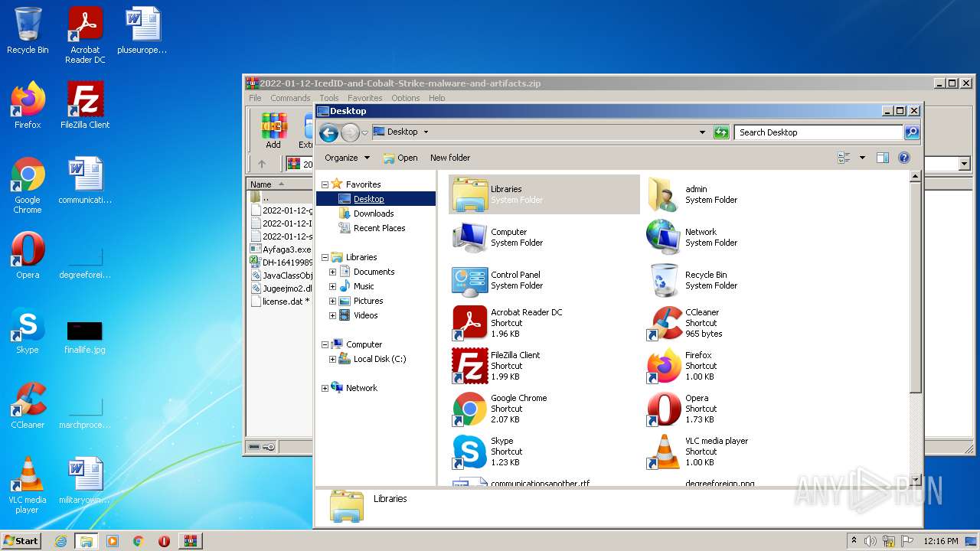Click the Back arrow in Desktop explorer
This screenshot has height=551, width=980.
click(328, 132)
